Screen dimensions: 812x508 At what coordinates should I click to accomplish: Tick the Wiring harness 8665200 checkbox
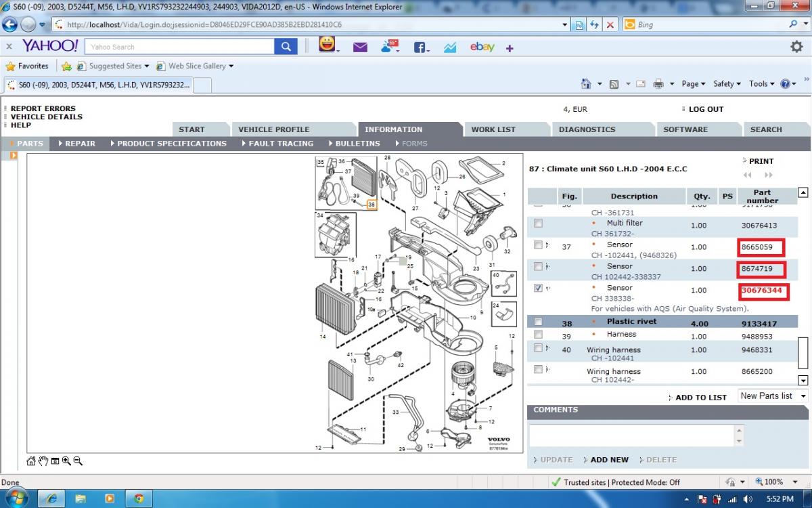pos(538,369)
